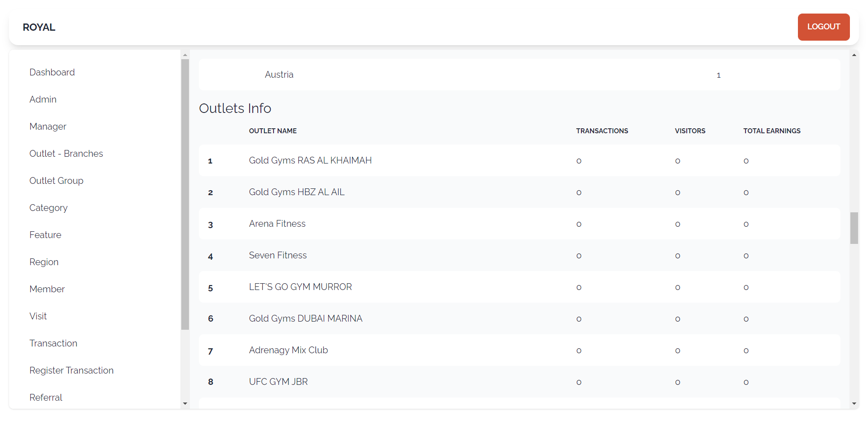Open the Member page
Viewport: 868px width, 421px height.
click(47, 289)
